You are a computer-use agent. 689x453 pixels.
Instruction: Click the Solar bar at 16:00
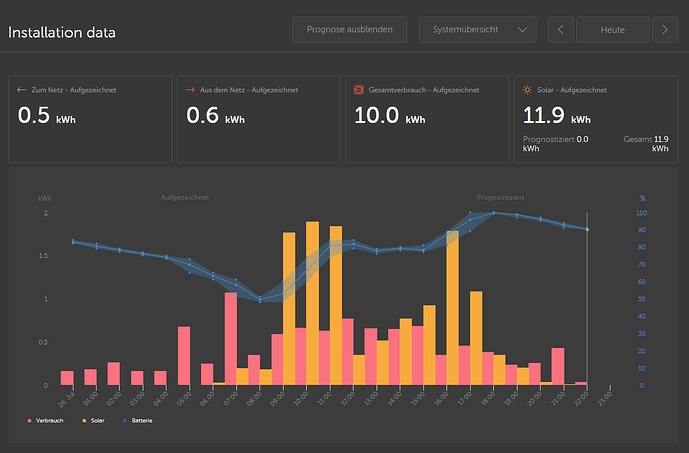click(x=452, y=308)
